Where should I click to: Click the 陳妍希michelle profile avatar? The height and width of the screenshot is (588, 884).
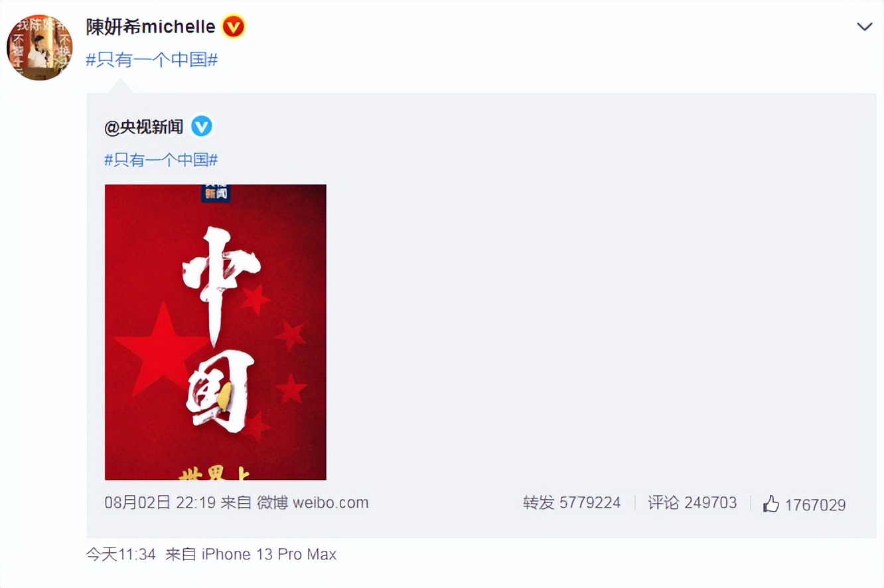pyautogui.click(x=40, y=48)
